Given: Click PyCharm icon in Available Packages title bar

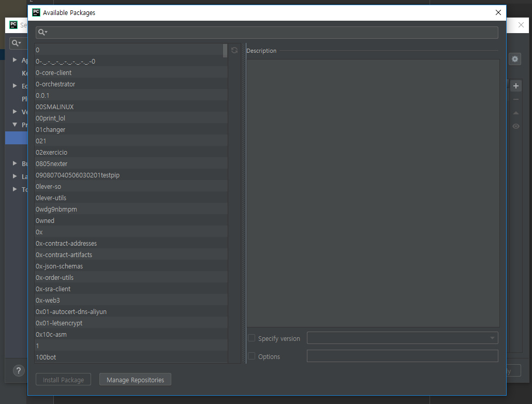Looking at the screenshot, I should tap(36, 12).
